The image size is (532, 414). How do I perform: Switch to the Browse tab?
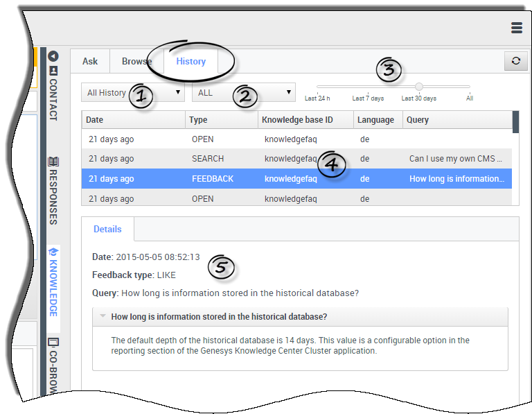(x=136, y=61)
